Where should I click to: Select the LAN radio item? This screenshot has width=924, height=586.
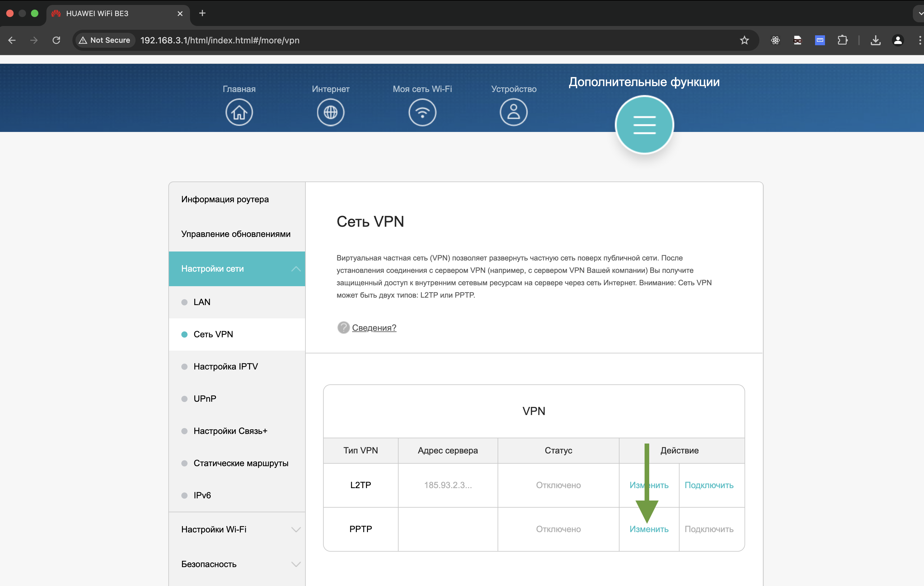(201, 302)
